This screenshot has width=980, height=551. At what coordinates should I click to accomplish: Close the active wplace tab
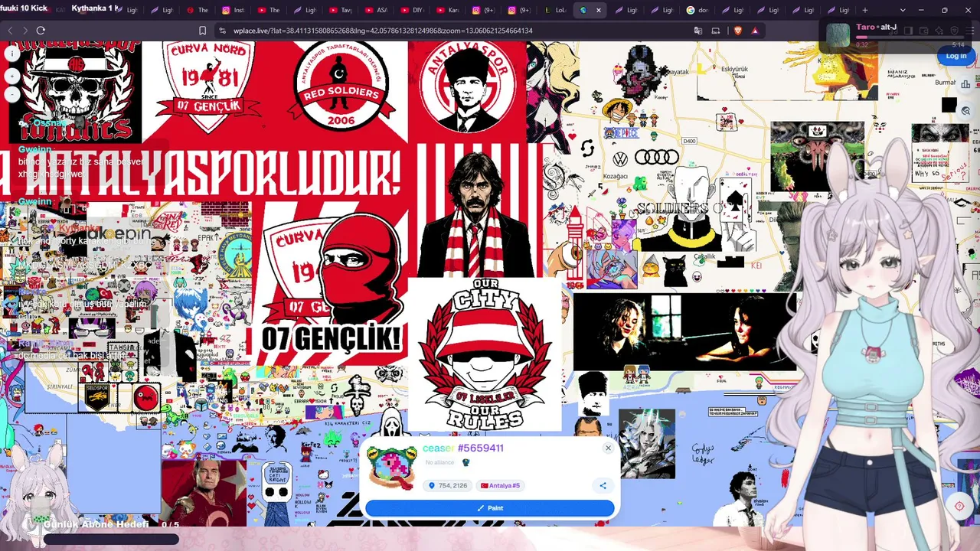(x=599, y=10)
